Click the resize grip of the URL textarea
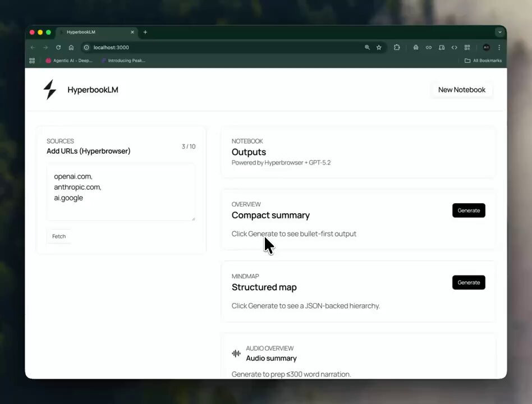Screen dimensions: 532x404 (194, 219)
